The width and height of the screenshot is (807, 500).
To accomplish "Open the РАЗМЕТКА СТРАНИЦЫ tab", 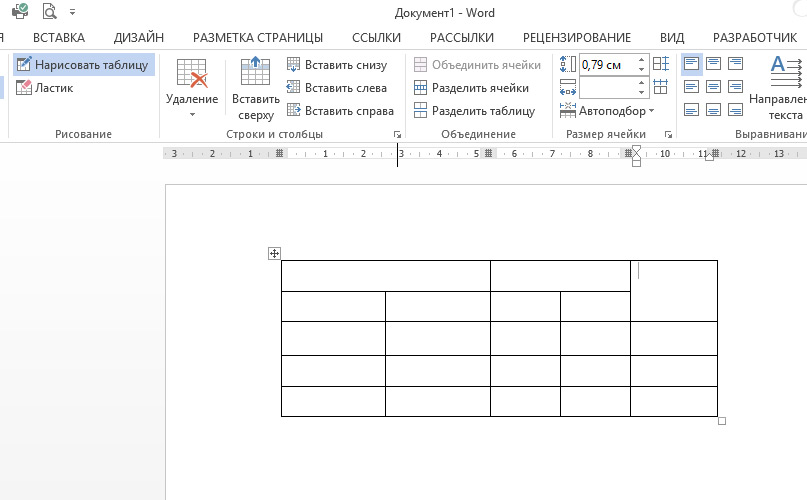I will coord(258,38).
